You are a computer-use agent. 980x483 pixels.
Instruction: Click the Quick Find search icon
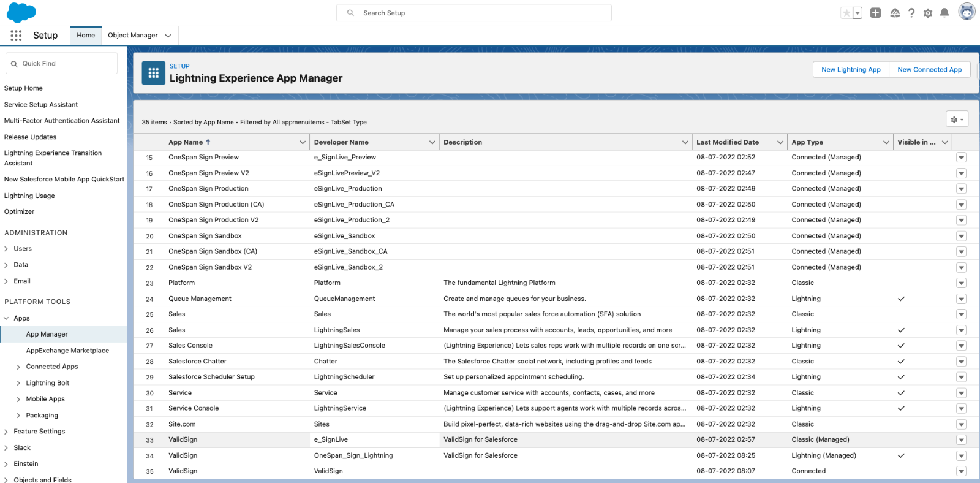(14, 64)
